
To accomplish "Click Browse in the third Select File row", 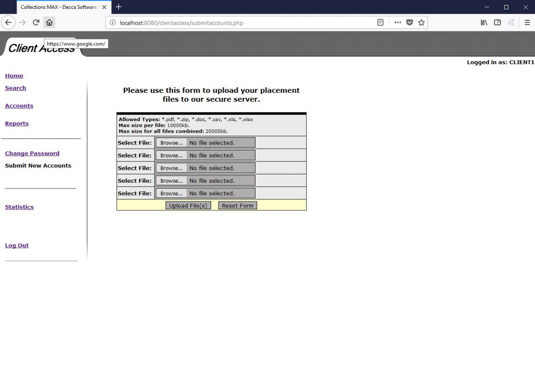I will pos(171,168).
